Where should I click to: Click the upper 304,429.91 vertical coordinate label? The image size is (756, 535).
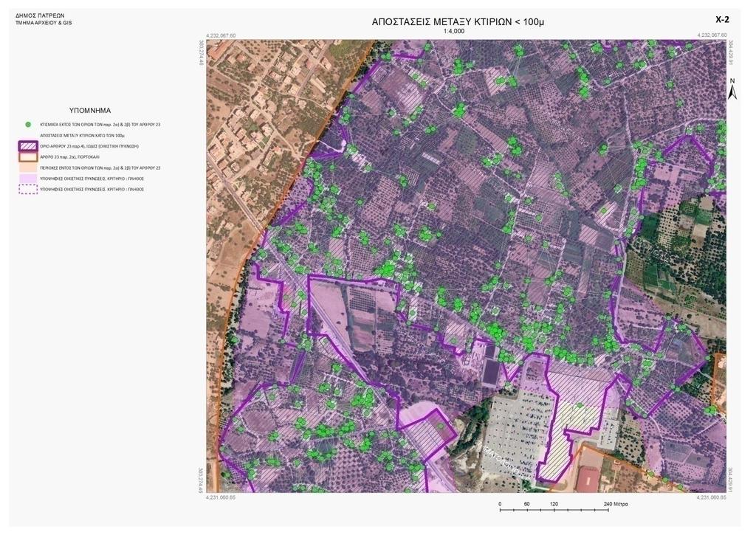pyautogui.click(x=731, y=53)
